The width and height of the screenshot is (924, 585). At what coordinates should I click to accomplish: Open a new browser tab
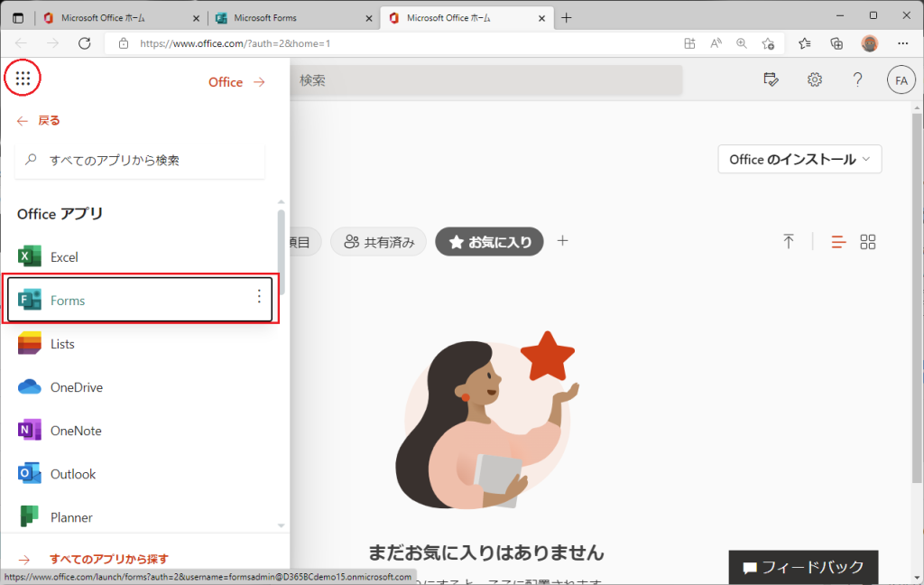567,18
